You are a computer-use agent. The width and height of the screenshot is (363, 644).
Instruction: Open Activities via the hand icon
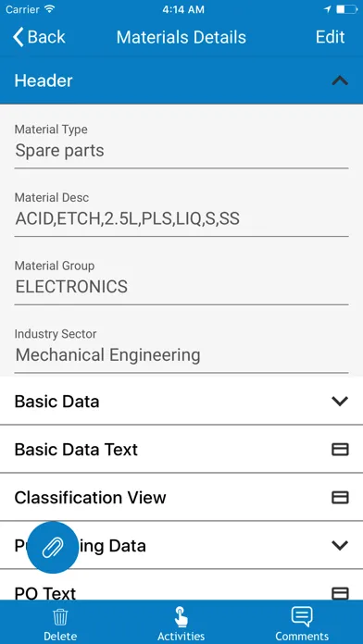(x=181, y=617)
